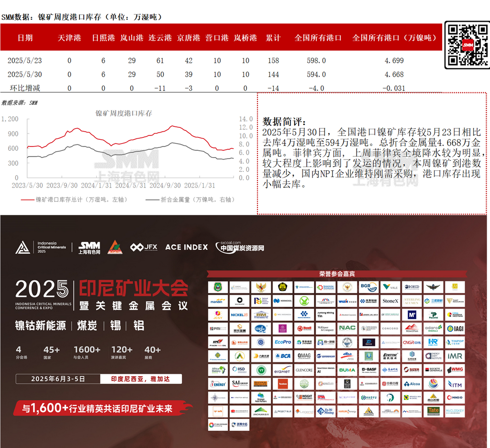Click the 日照港 column header
This screenshot has width=490, height=448.
[103, 38]
